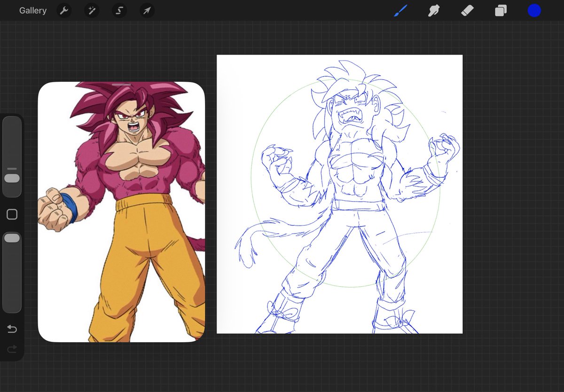564x392 pixels.
Task: Select the Eraser tool
Action: 467,10
